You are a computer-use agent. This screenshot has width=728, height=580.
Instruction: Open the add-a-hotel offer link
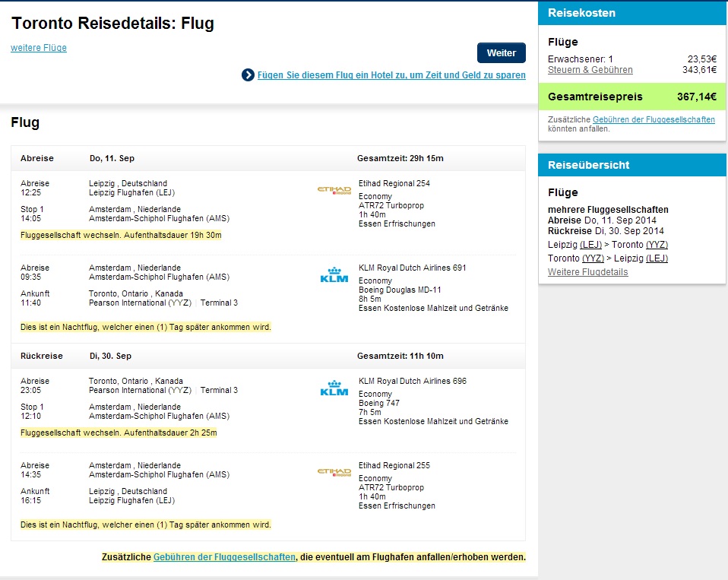point(391,75)
